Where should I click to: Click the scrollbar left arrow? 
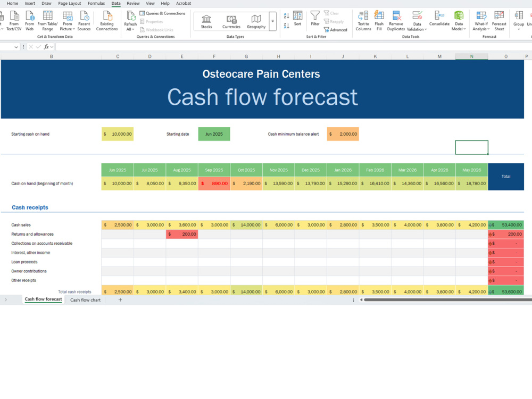pos(361,300)
